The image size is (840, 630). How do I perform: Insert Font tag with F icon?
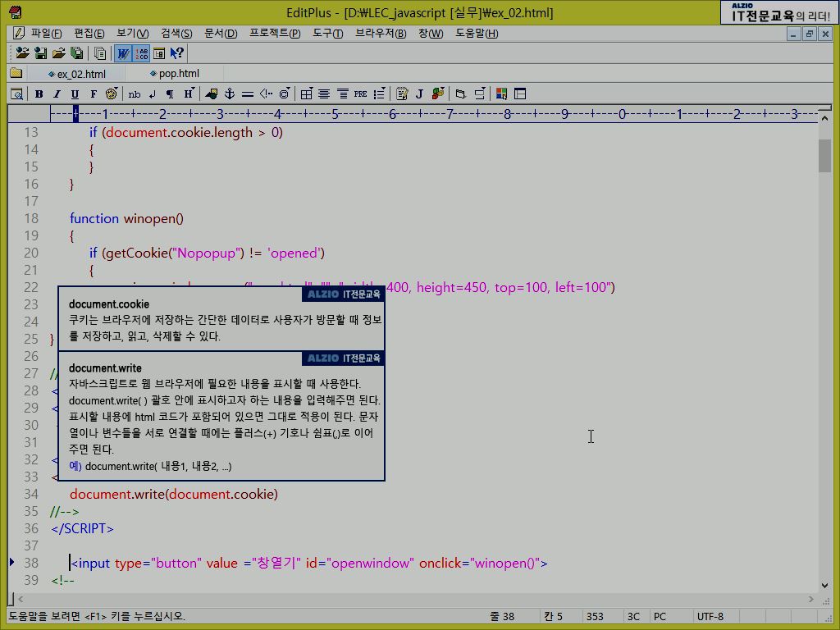94,94
